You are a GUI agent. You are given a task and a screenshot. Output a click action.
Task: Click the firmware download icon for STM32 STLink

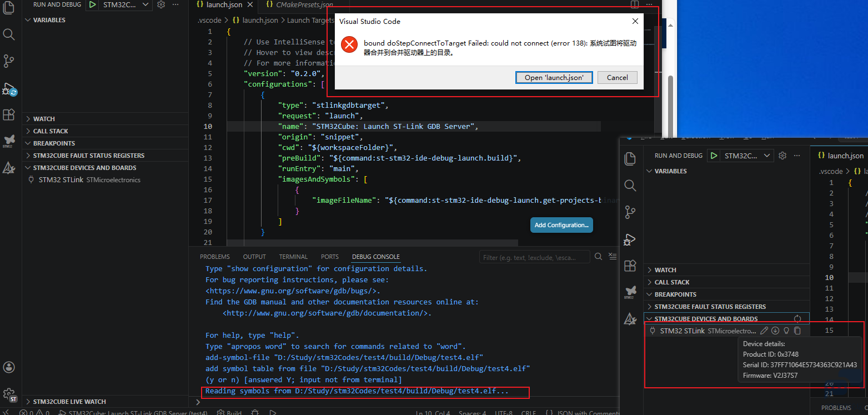click(775, 331)
